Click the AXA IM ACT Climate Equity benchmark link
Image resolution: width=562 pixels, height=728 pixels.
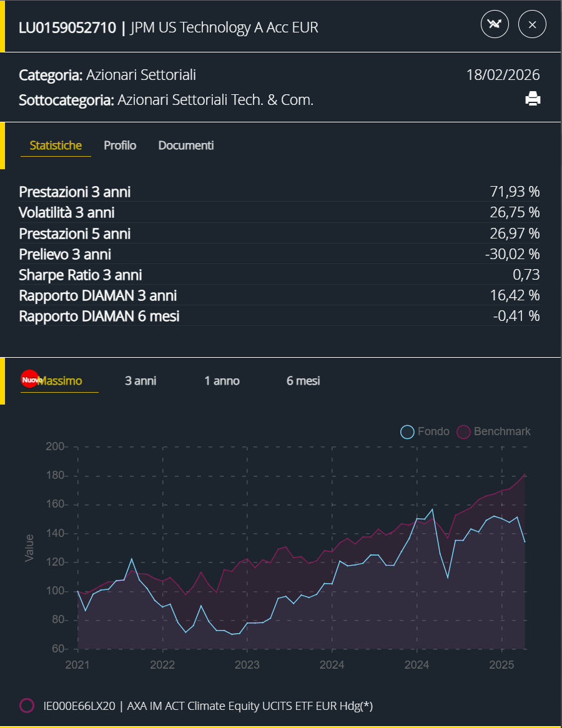208,706
